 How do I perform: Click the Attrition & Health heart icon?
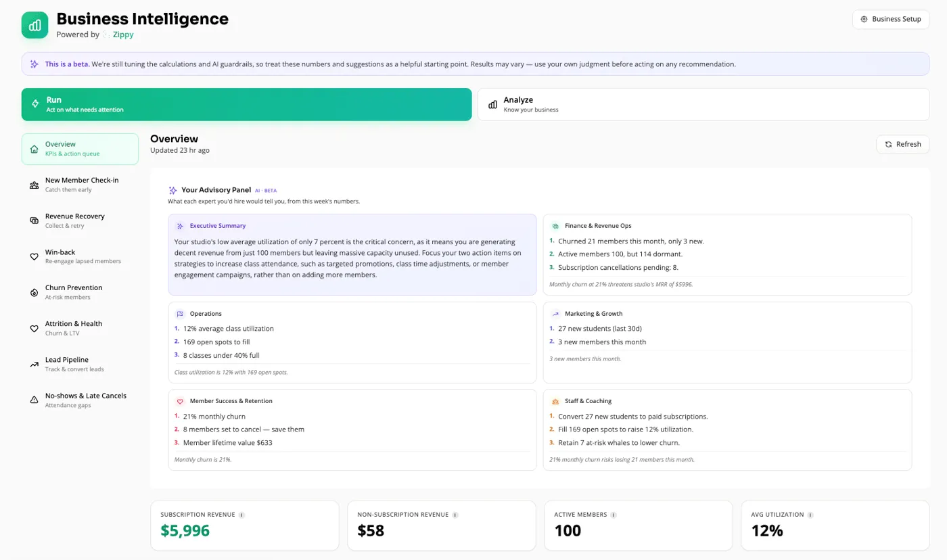pos(34,328)
